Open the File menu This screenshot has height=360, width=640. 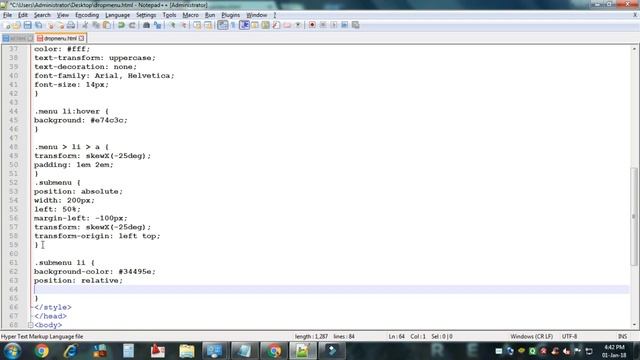tap(7, 15)
